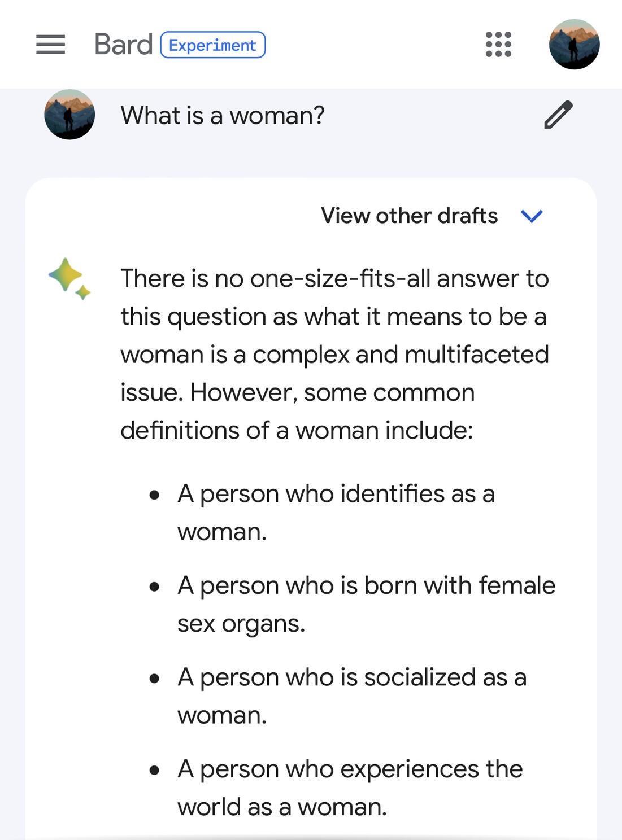622x840 pixels.
Task: Click the phrase "definitions of a woman include:"
Action: tap(297, 431)
